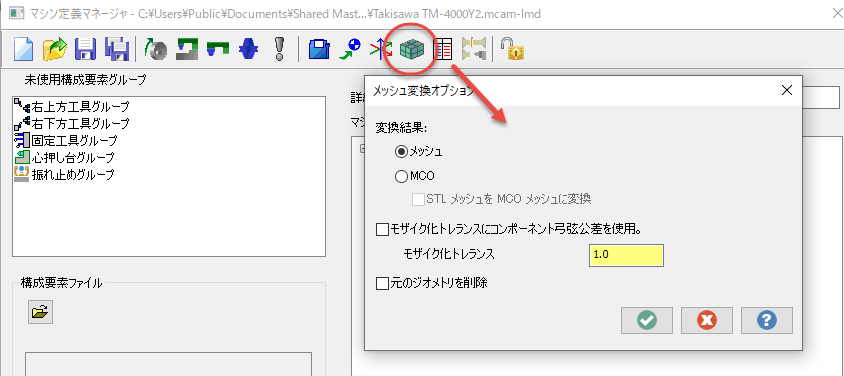Save the machine definition with the floppy icon
The image size is (844, 376).
(x=85, y=49)
